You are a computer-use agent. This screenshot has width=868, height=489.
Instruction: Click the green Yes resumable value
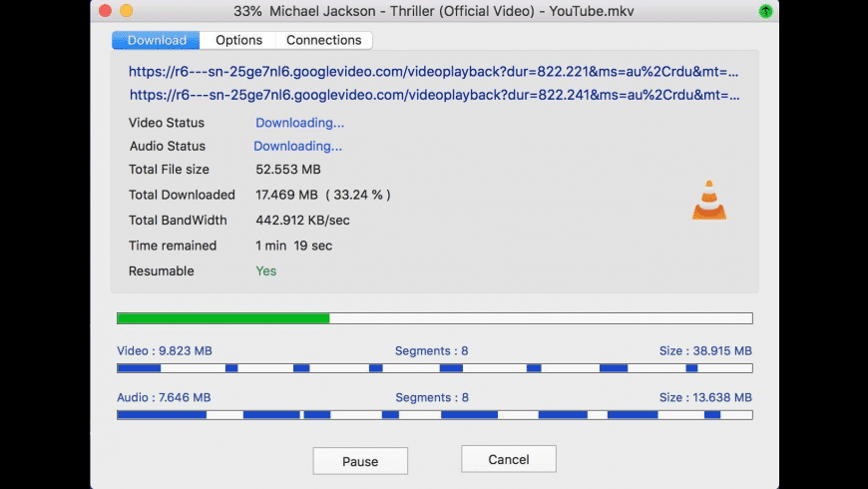tap(265, 271)
